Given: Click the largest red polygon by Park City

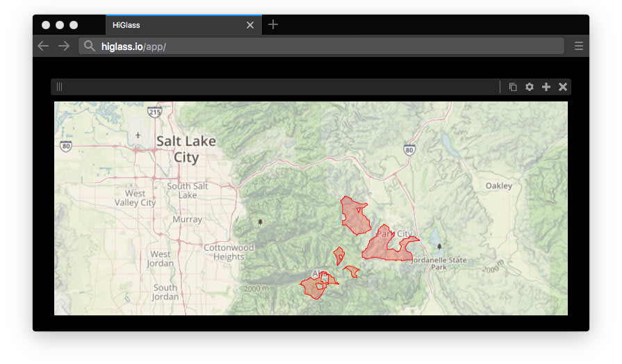Looking at the screenshot, I should coord(381,249).
